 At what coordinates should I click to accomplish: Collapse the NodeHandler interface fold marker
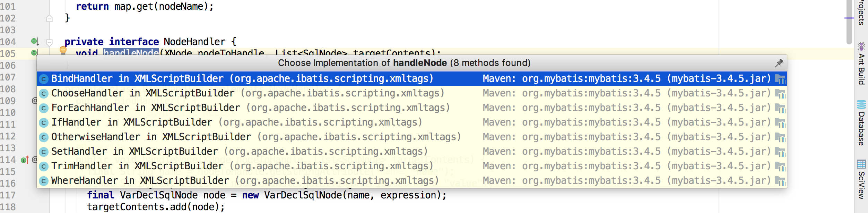49,43
